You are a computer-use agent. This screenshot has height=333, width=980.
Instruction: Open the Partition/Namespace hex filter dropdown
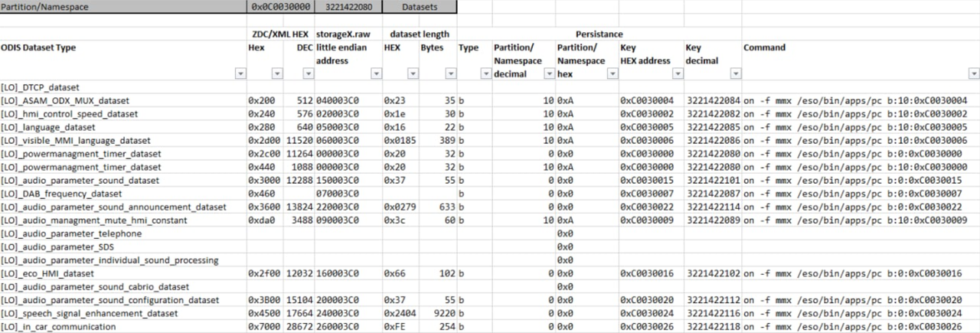(612, 73)
